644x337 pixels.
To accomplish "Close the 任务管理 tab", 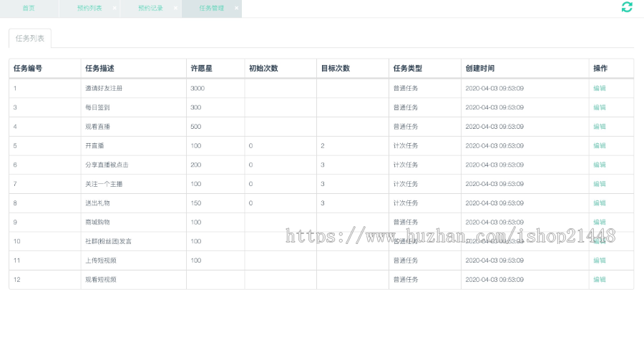I will click(x=236, y=9).
